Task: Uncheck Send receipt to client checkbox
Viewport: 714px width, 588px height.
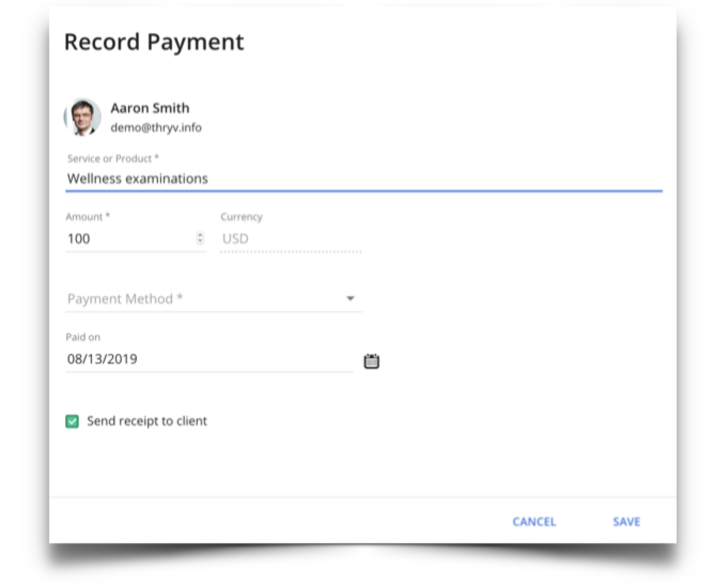Action: (x=72, y=421)
